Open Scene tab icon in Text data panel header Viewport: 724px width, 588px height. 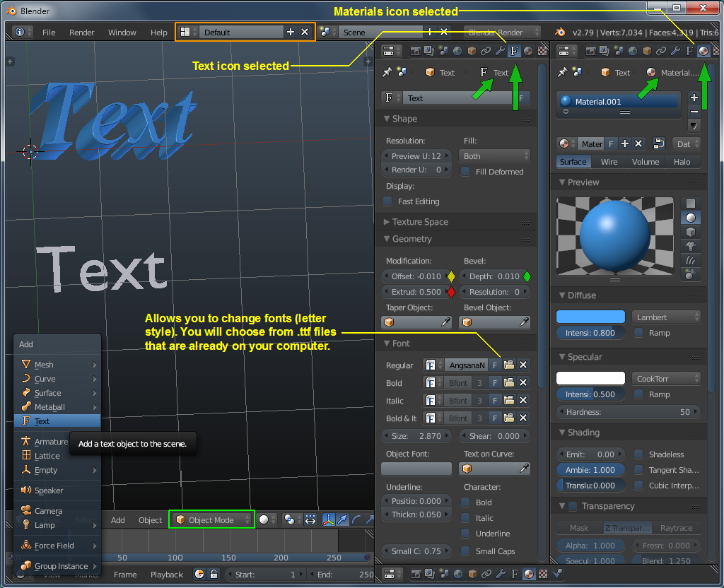[x=443, y=51]
